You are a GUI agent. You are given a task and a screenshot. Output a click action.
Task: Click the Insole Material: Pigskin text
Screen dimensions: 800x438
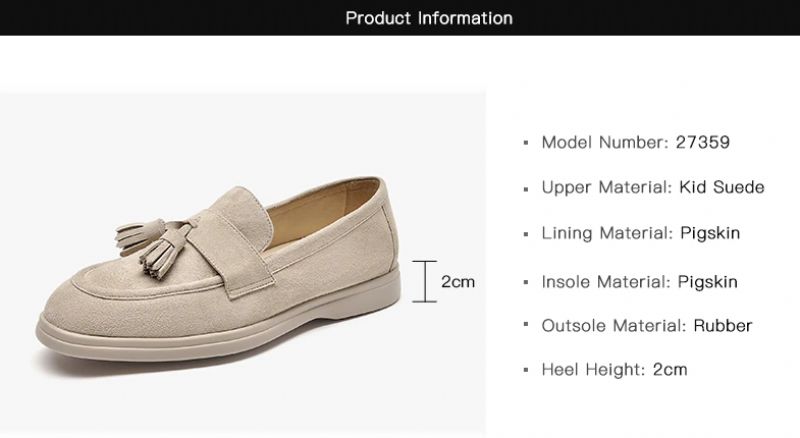639,281
